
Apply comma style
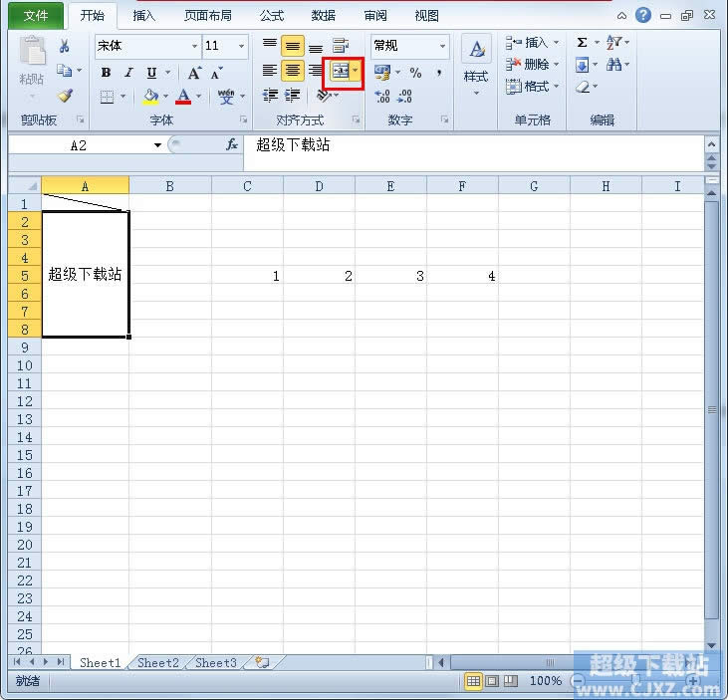click(x=439, y=73)
